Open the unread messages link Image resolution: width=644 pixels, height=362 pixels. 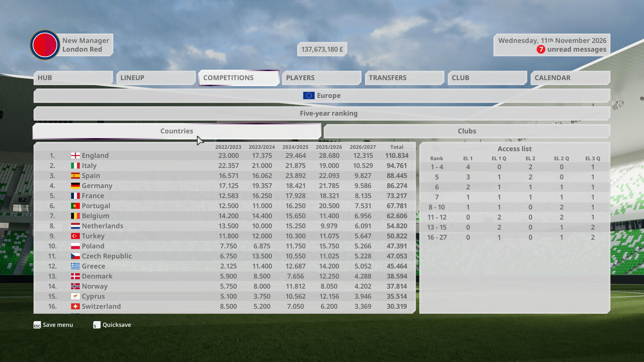(577, 50)
